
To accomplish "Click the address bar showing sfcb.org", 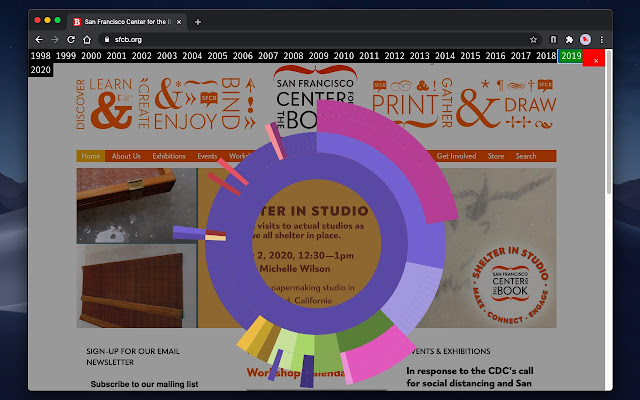I will [x=300, y=39].
